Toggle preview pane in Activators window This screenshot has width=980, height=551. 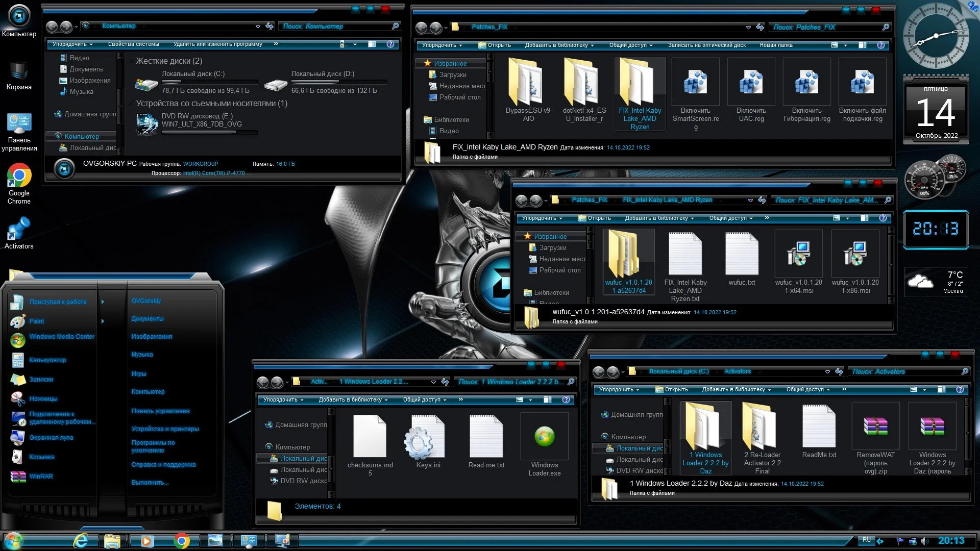click(941, 390)
